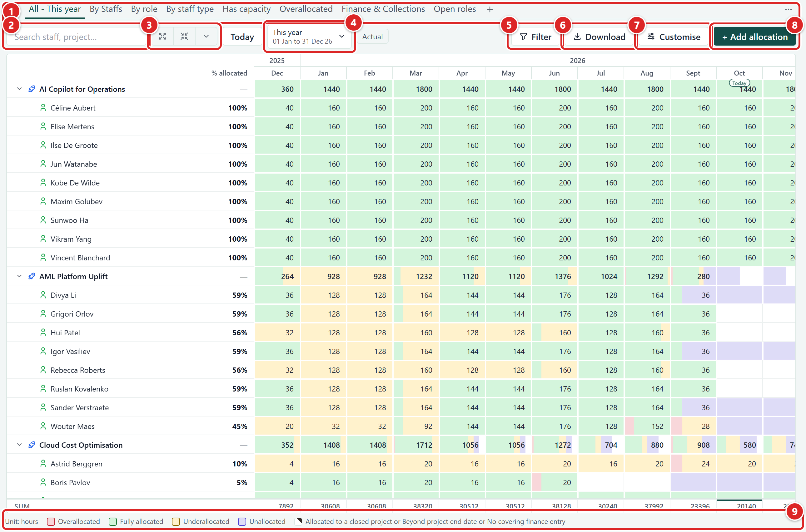806x532 pixels.
Task: Open the Filter button
Action: [x=535, y=37]
